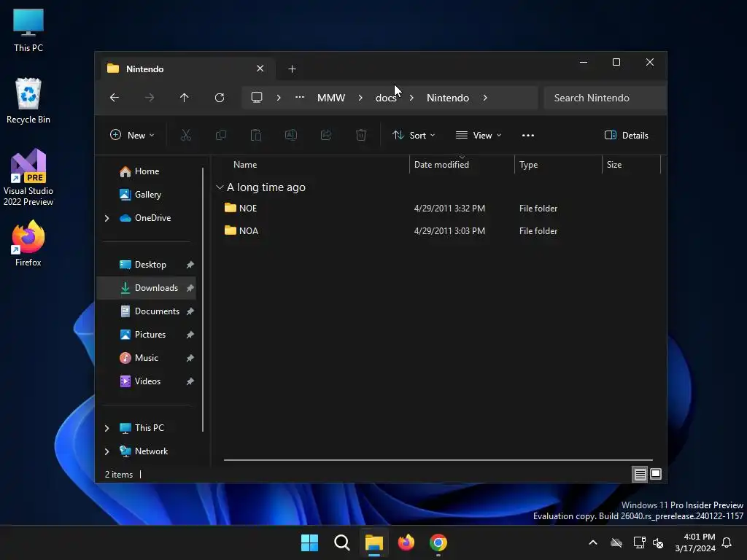Click the Cut scissors icon
747x560 pixels.
point(186,135)
